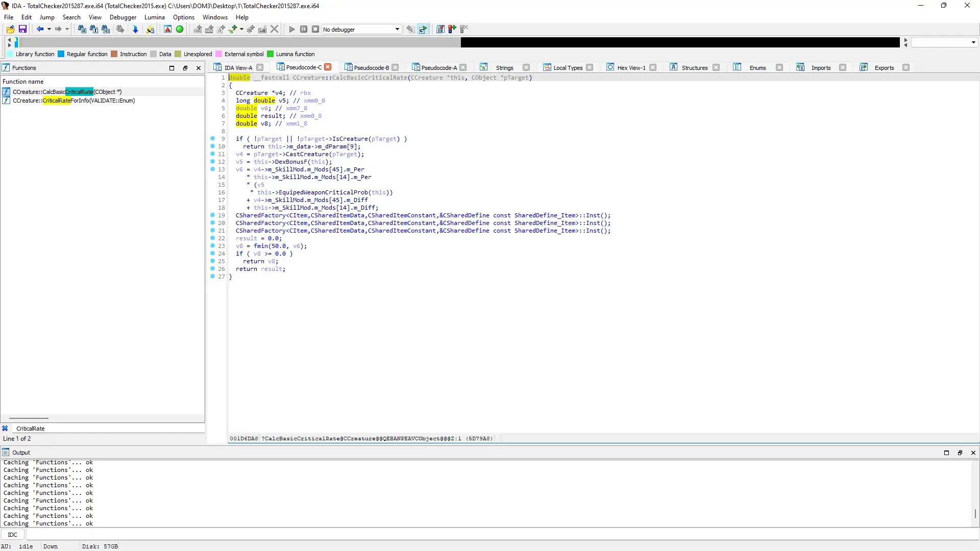Select CCreature::CriticalRateForInfo function row
980x551 pixels.
(102, 101)
